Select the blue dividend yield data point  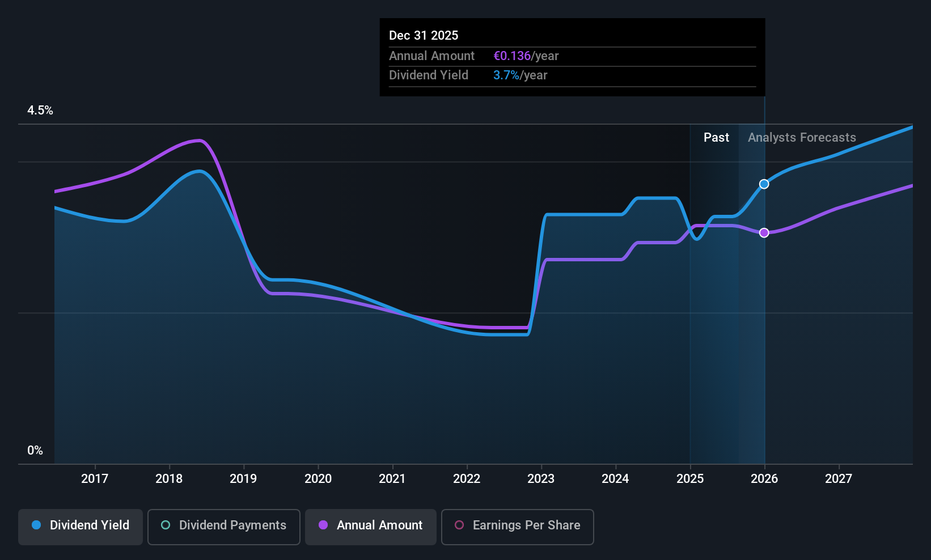tap(764, 184)
